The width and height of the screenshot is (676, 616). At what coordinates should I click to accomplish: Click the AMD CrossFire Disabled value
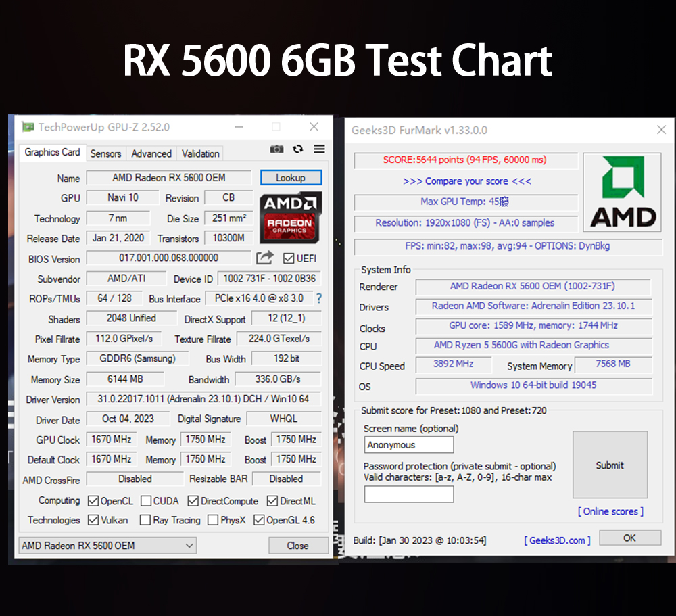click(x=135, y=479)
